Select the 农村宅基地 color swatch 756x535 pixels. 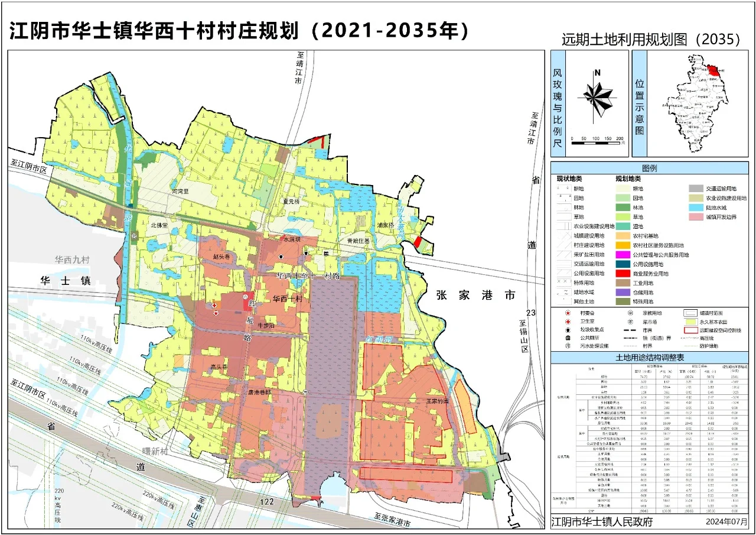click(623, 236)
